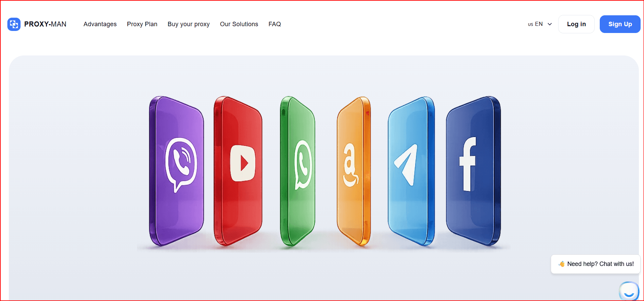The image size is (644, 301).
Task: Select the orange Amazon tile
Action: (353, 170)
